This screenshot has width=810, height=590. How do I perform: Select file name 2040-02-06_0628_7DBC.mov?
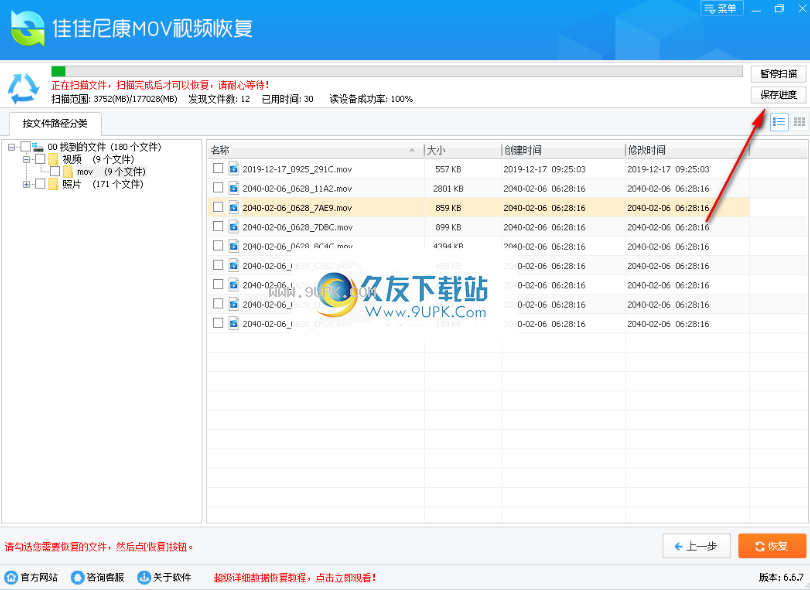(298, 227)
